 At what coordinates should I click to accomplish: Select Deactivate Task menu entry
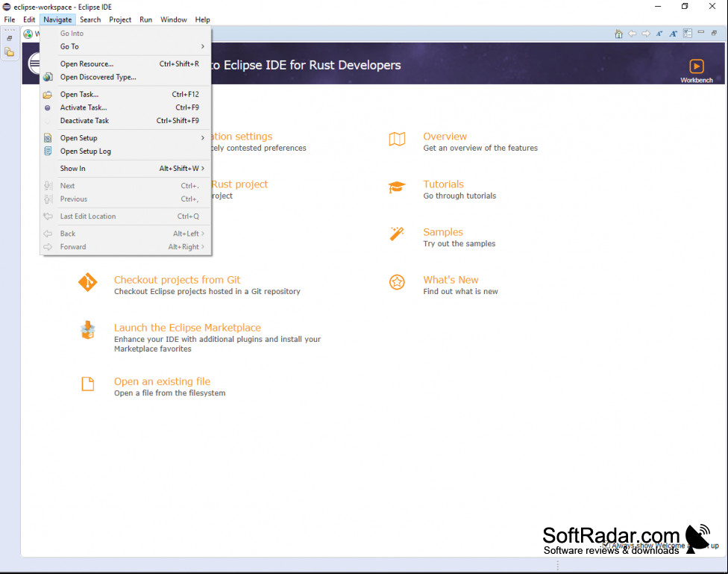click(125, 121)
